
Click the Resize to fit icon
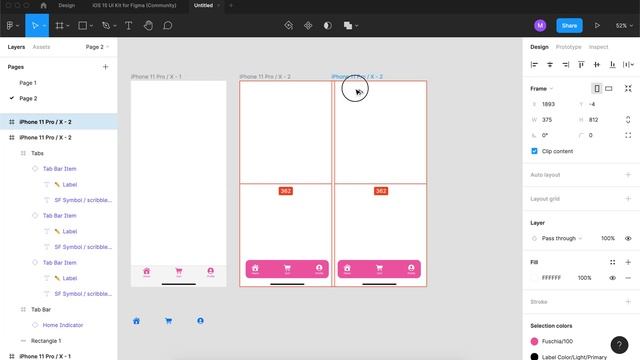click(x=628, y=88)
